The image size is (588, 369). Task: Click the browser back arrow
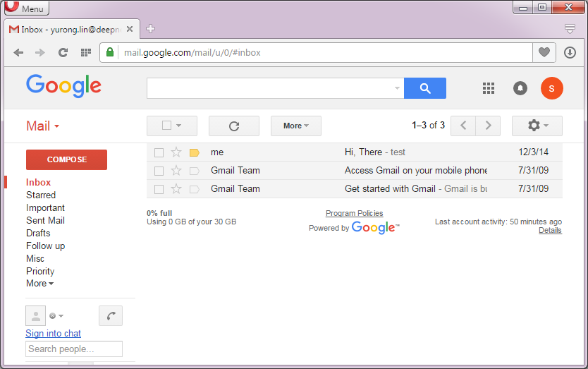click(x=18, y=52)
